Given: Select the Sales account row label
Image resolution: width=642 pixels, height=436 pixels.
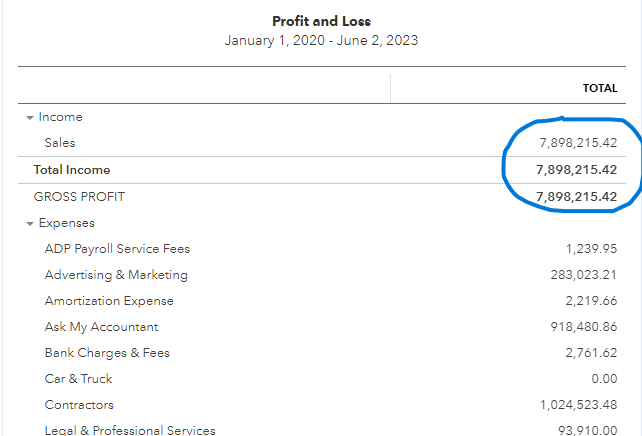Looking at the screenshot, I should pos(60,143).
